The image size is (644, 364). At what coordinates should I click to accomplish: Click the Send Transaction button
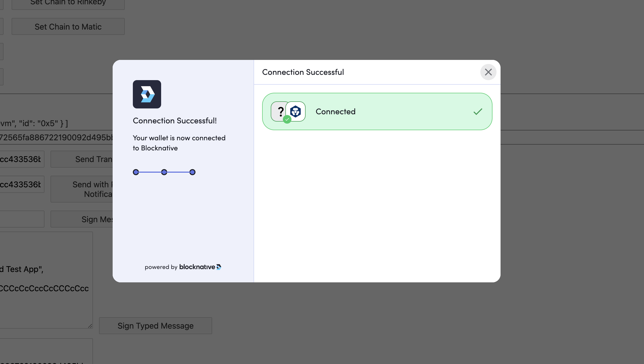pos(82,159)
